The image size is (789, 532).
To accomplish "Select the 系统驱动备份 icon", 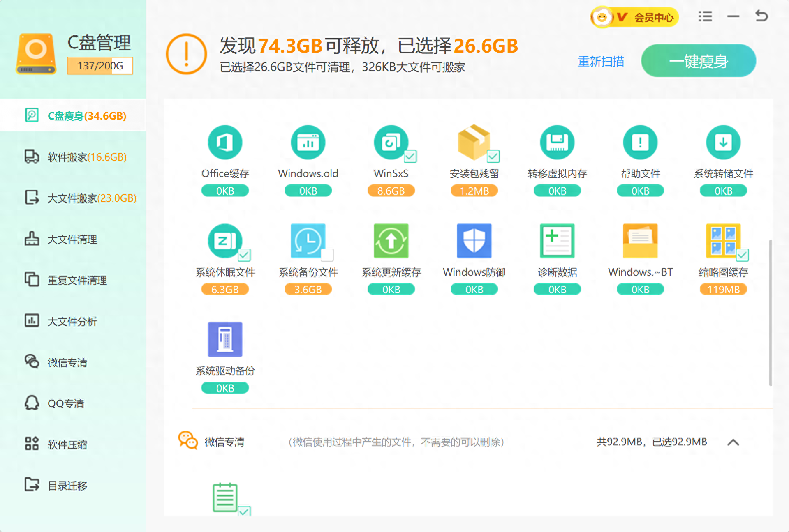I will pyautogui.click(x=225, y=340).
